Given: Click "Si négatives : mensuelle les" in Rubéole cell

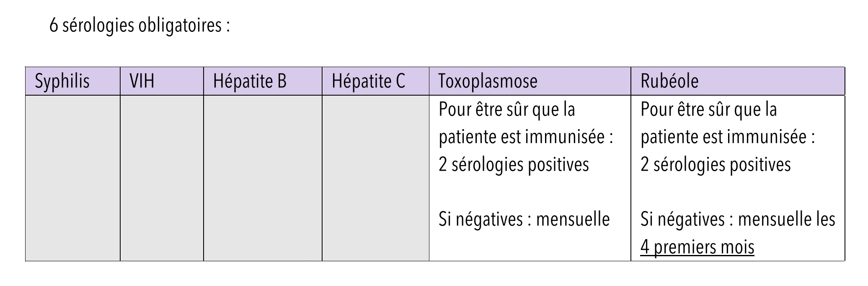Looking at the screenshot, I should (738, 219).
